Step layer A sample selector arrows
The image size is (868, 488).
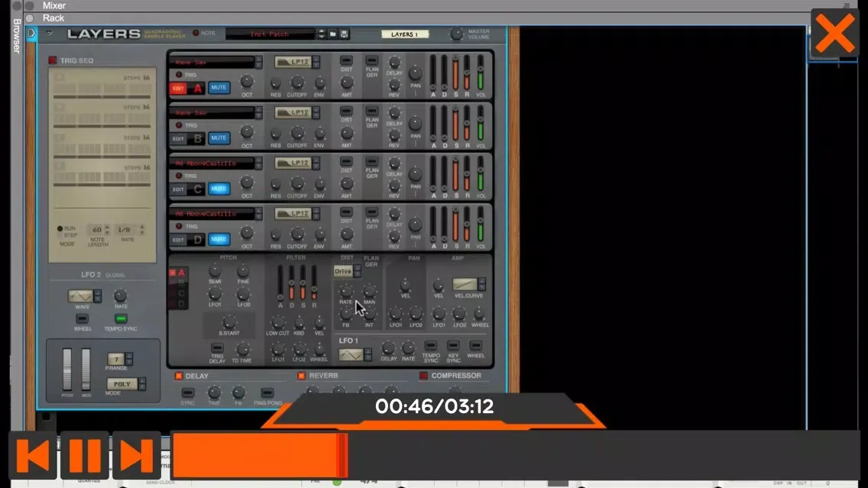[x=258, y=62]
